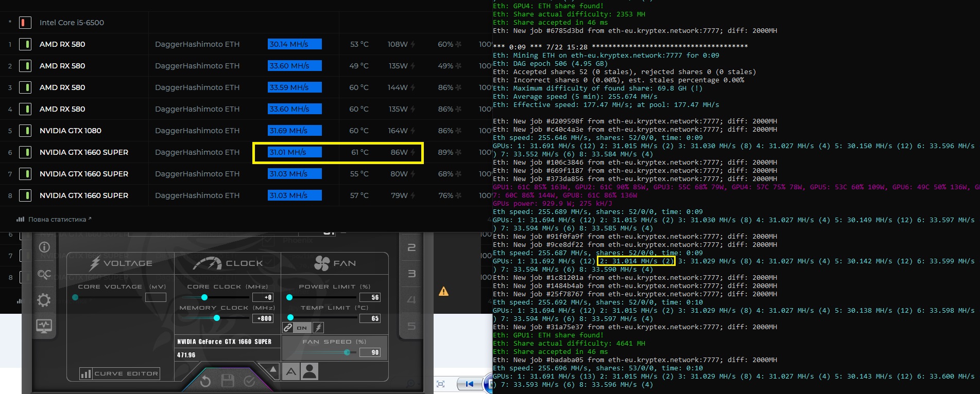Toggle device switch for row 1 AMD RX 580
The image size is (980, 394).
click(25, 44)
